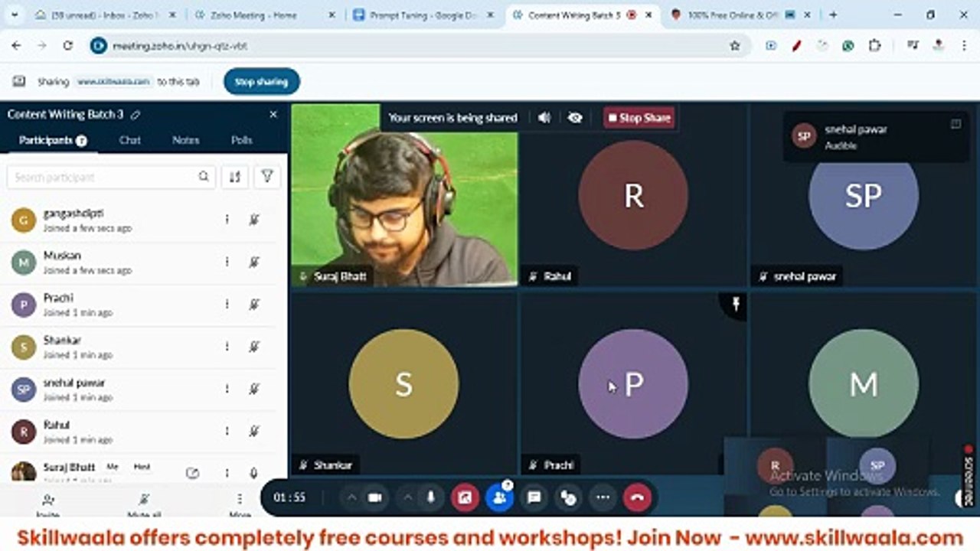Select Suraj Bhatt's video tile
Image resolution: width=980 pixels, height=551 pixels.
pyautogui.click(x=404, y=194)
